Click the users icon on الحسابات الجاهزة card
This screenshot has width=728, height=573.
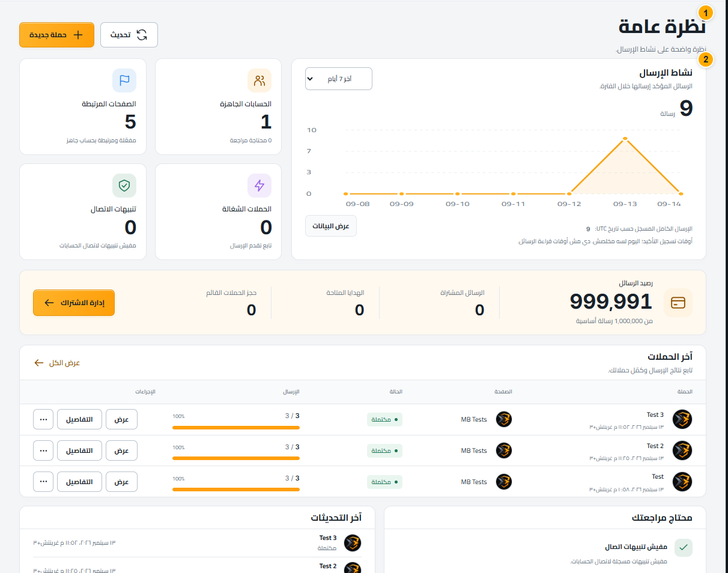[259, 80]
